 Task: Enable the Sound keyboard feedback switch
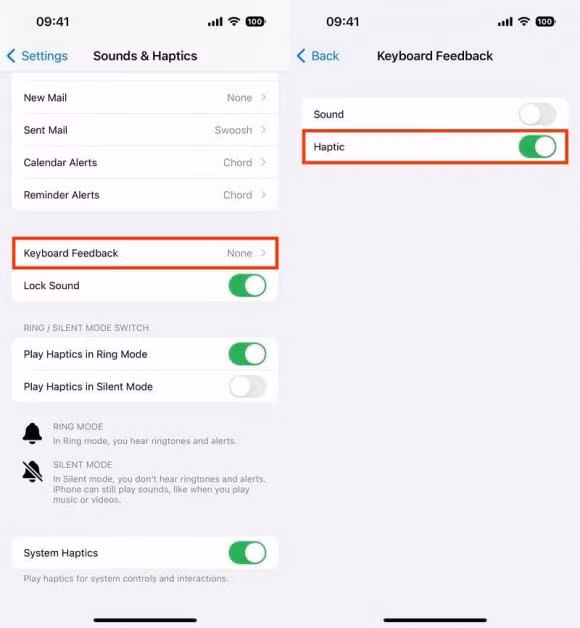coord(538,115)
